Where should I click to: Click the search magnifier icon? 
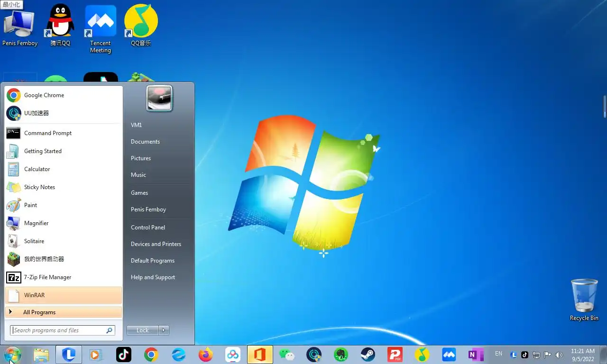109,330
